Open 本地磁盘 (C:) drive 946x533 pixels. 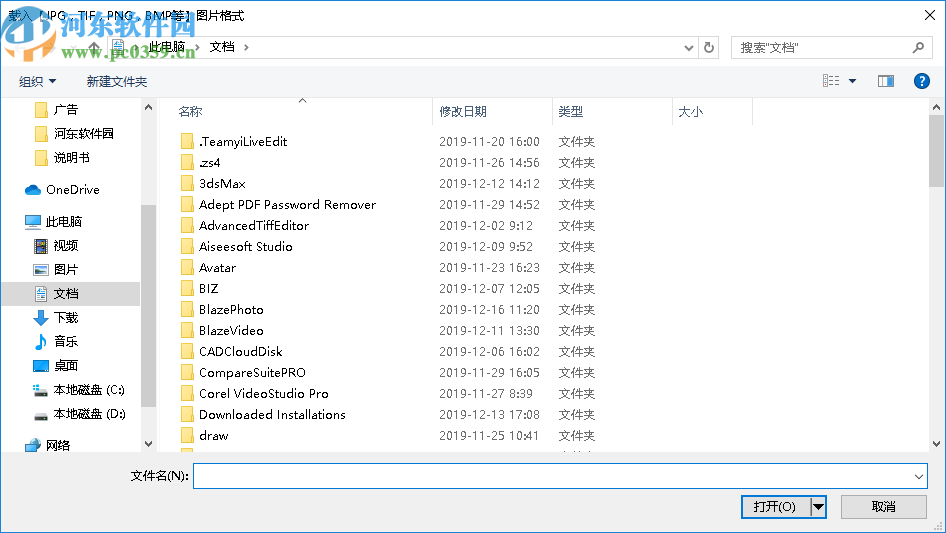79,390
